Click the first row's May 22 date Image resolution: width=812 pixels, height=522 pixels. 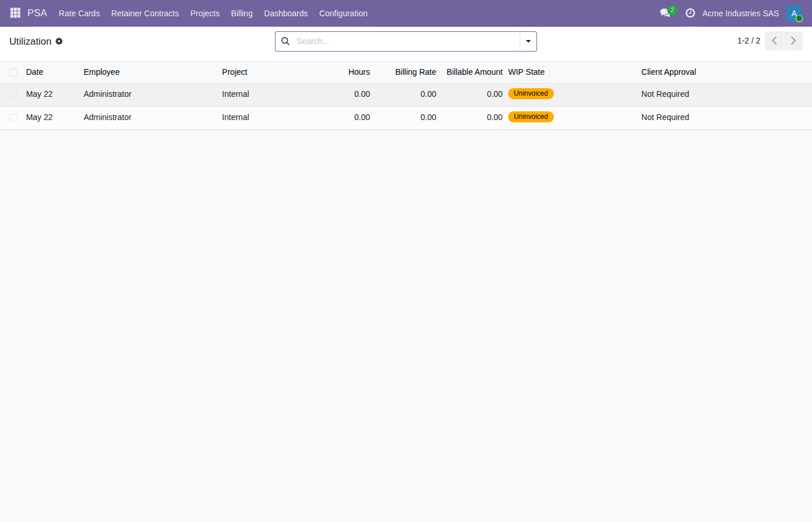[x=39, y=94]
